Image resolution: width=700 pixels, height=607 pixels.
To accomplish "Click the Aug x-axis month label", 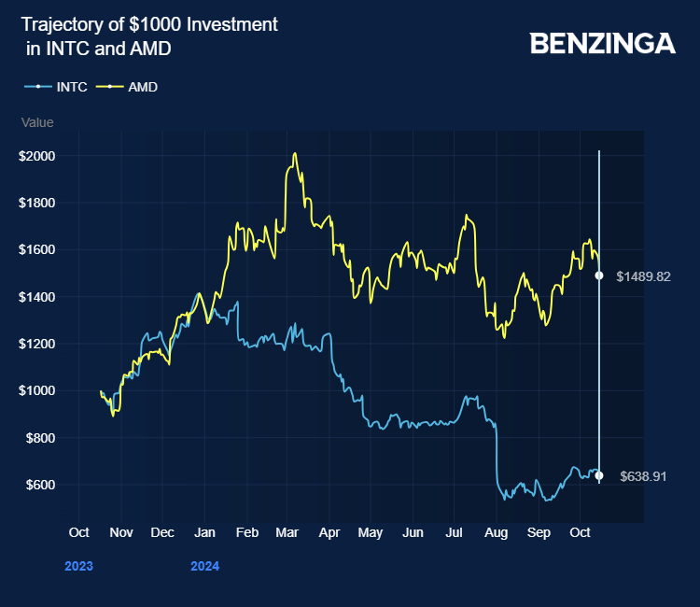I will click(x=497, y=533).
